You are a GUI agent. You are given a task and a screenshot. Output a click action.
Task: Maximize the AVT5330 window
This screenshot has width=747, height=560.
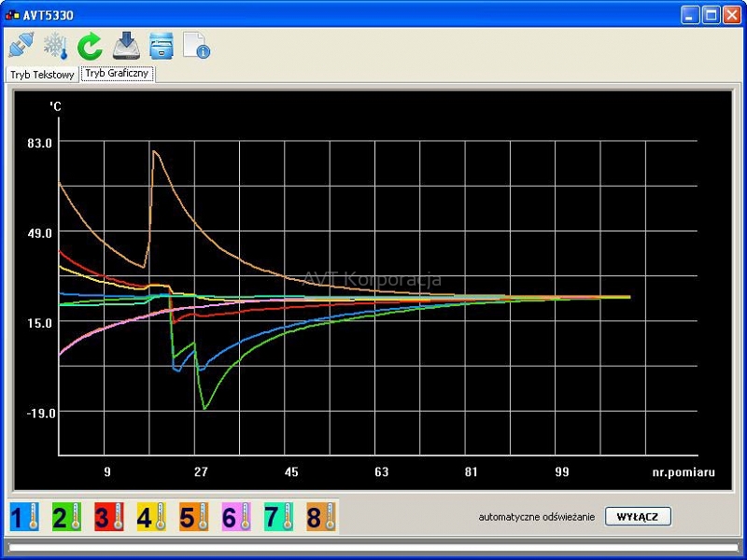pos(711,15)
